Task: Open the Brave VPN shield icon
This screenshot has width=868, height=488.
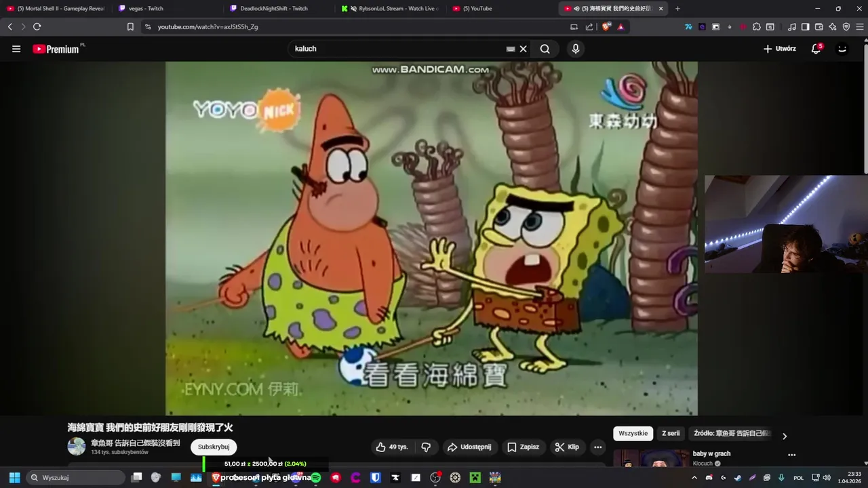Action: pos(846,26)
